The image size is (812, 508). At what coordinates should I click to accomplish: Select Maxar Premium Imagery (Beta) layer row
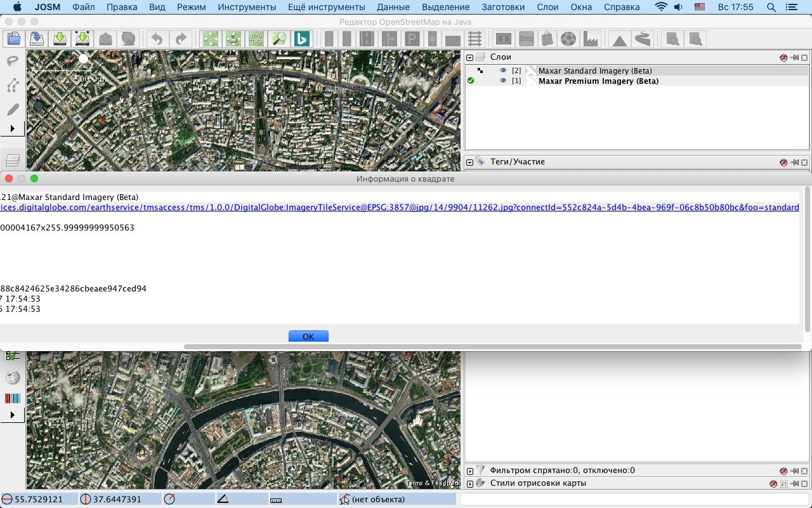tap(638, 81)
